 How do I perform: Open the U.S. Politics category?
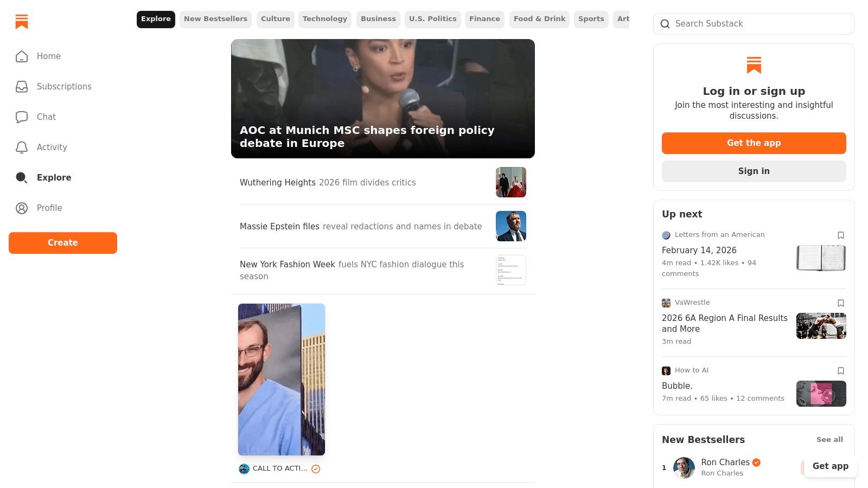pyautogui.click(x=432, y=19)
